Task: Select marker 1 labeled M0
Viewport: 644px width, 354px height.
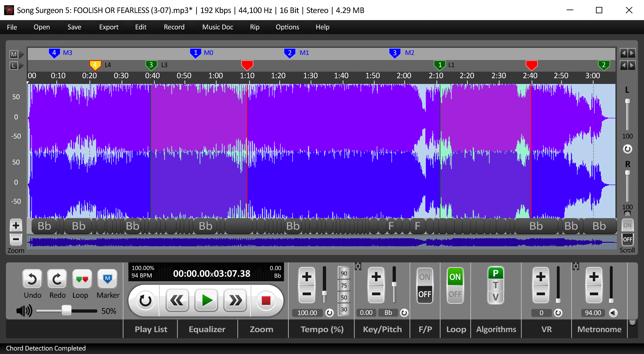Action: [196, 53]
